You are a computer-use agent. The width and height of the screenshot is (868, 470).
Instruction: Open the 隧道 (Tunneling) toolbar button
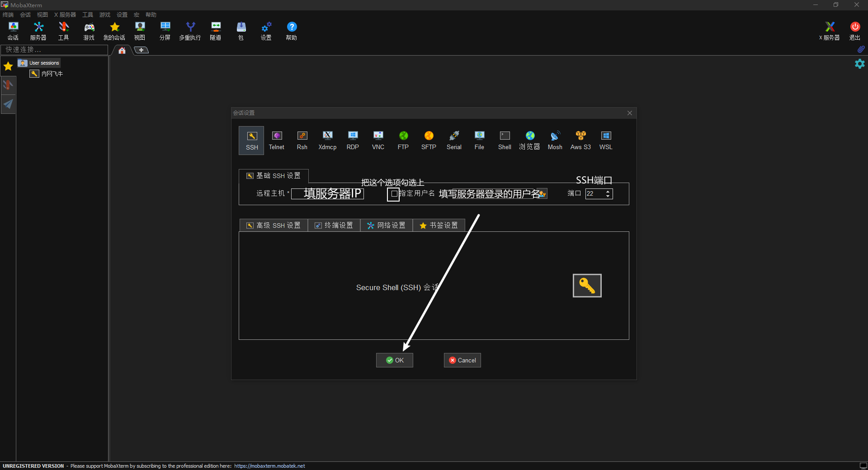coord(216,31)
